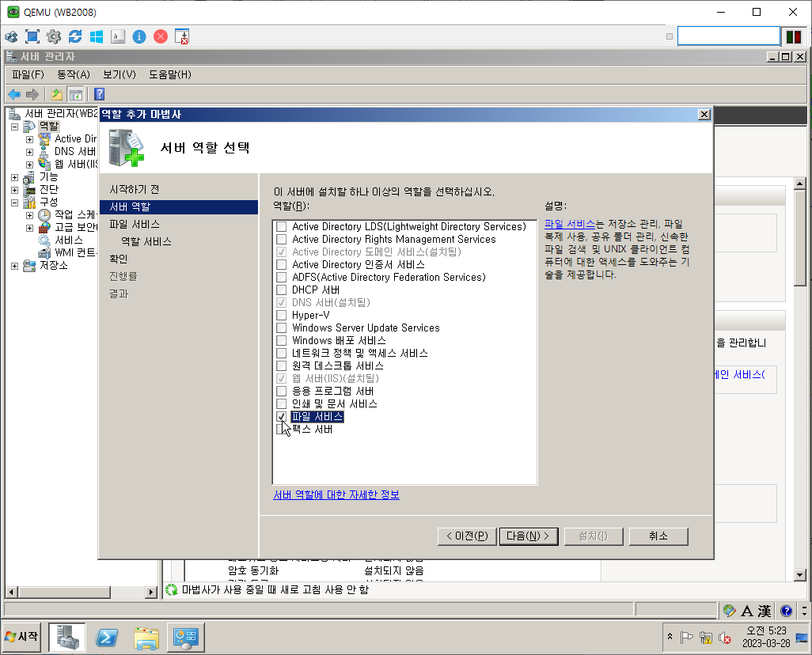This screenshot has width=812, height=655.
Task: Check Active Directory 인증서 서비스 checkbox
Action: click(x=281, y=264)
